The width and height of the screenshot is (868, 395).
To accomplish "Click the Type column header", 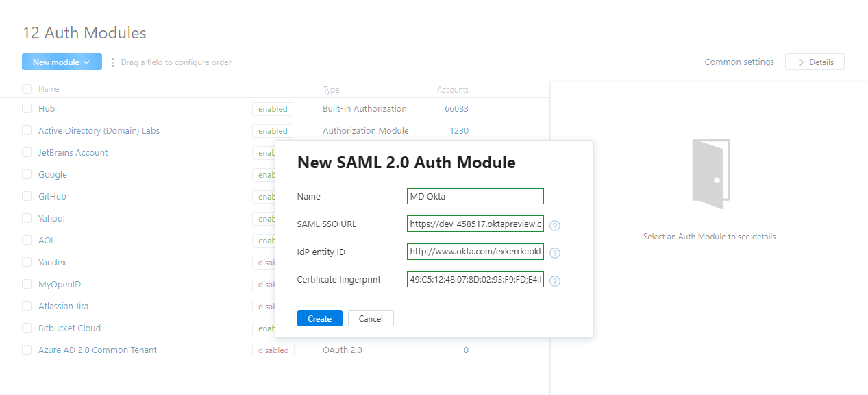I will pyautogui.click(x=331, y=89).
